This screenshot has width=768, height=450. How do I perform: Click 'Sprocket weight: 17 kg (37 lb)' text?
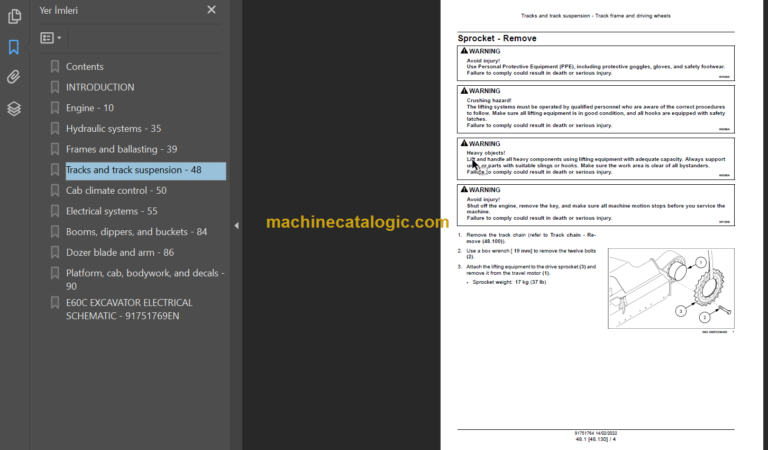[x=509, y=282]
